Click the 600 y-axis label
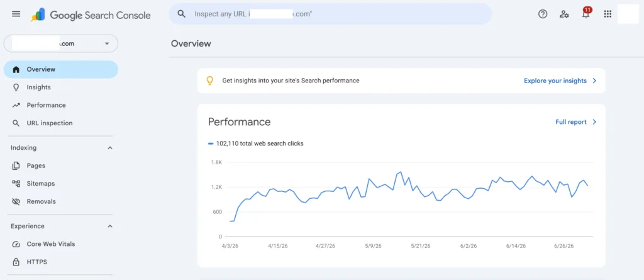This screenshot has height=280, width=644. [x=217, y=212]
